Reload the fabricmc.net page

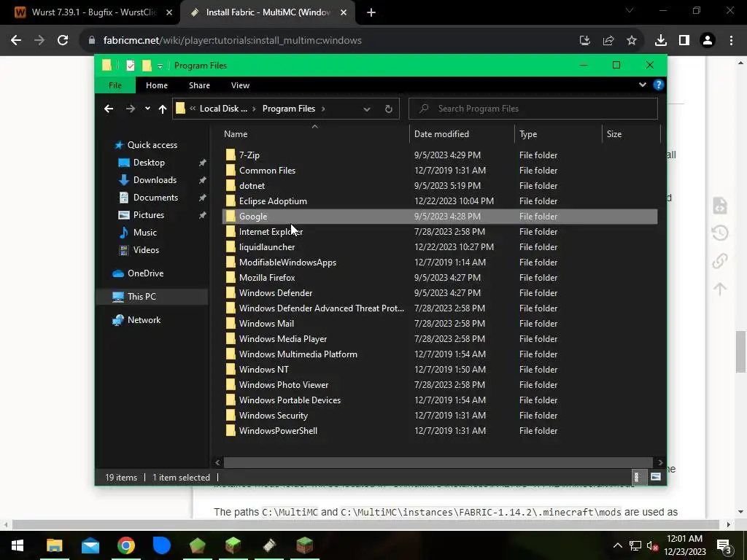(x=63, y=41)
